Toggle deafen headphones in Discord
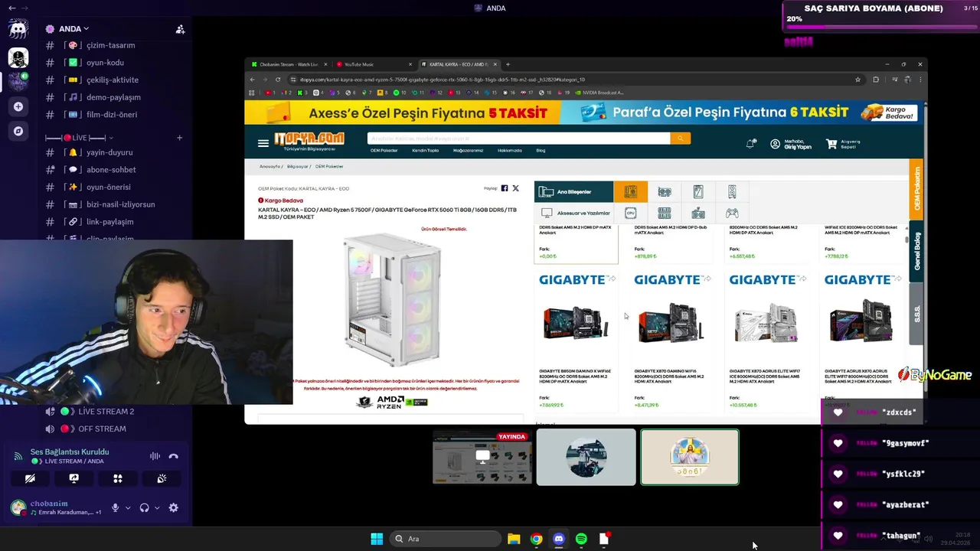 pos(144,507)
